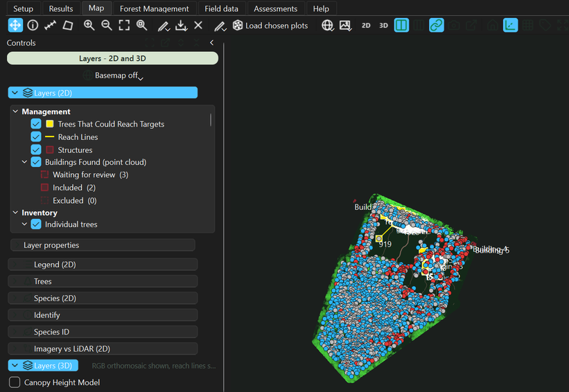
Task: Expand the Identify section
Action: pyautogui.click(x=103, y=314)
